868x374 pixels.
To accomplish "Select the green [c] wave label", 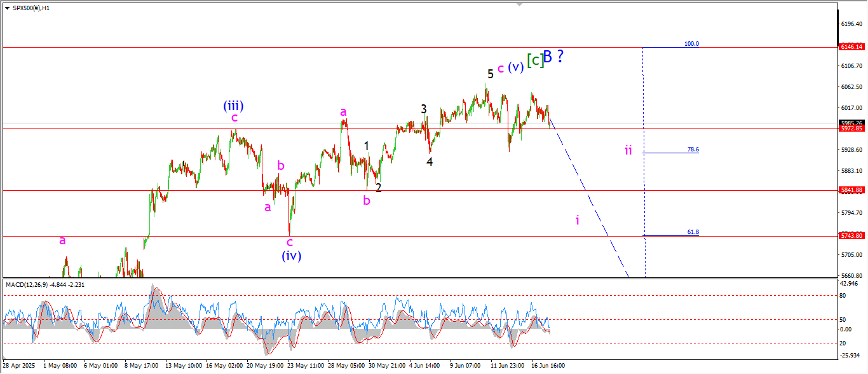I will point(535,60).
